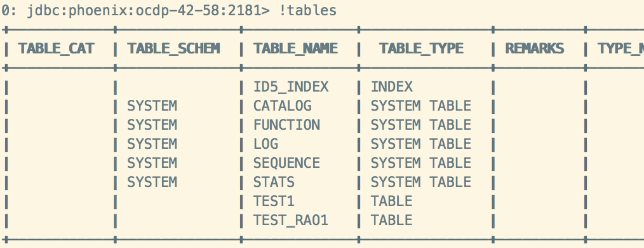Image resolution: width=644 pixels, height=248 pixels.
Task: Click SYSTEM schema in the STATS row
Action: click(x=152, y=182)
